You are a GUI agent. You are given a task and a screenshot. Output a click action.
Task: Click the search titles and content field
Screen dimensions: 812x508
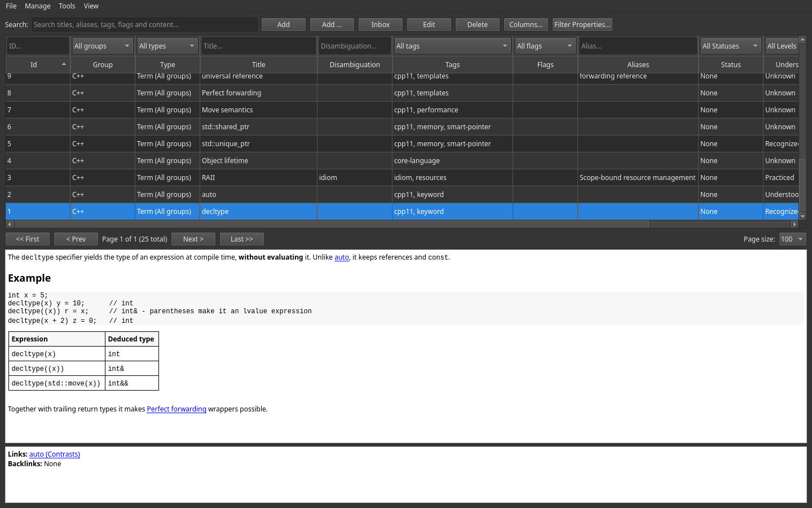pyautogui.click(x=144, y=25)
